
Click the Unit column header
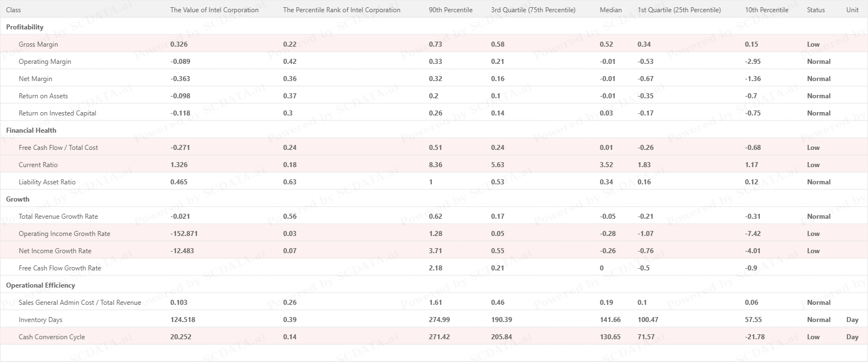[x=852, y=10]
